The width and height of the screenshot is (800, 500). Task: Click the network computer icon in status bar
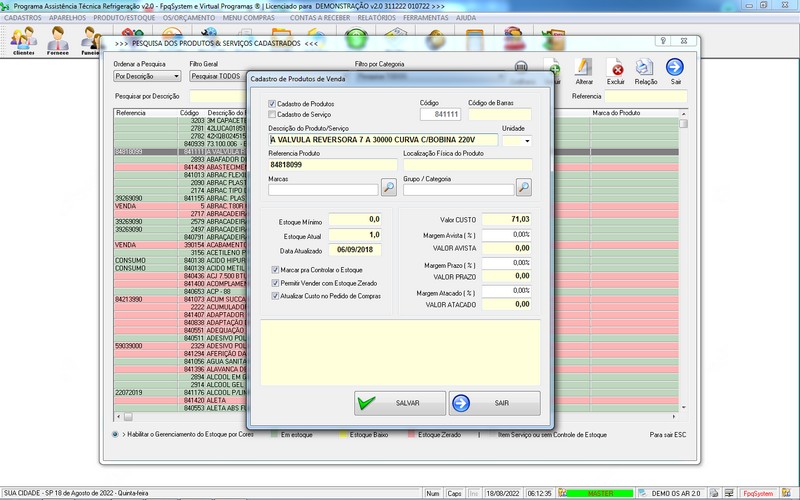click(x=729, y=493)
